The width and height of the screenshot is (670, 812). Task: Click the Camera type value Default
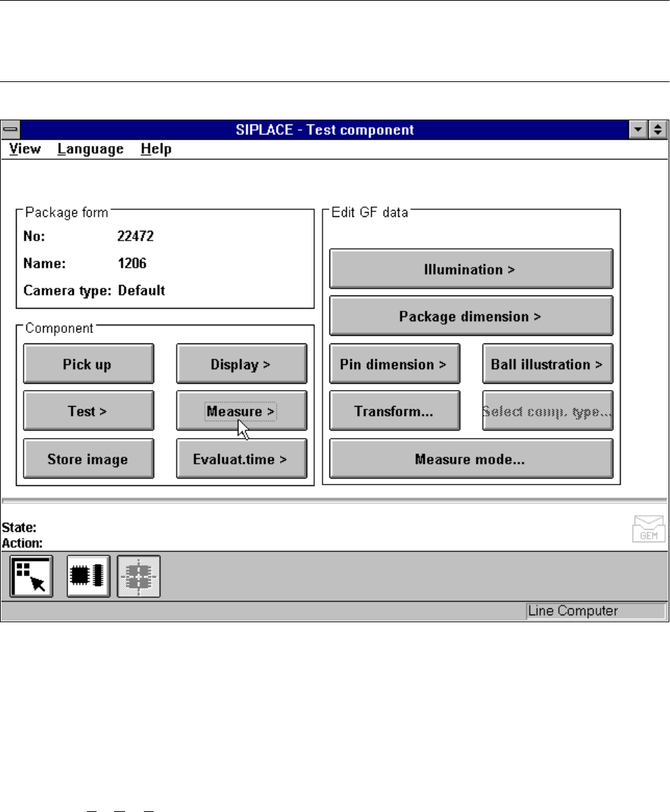coord(141,290)
